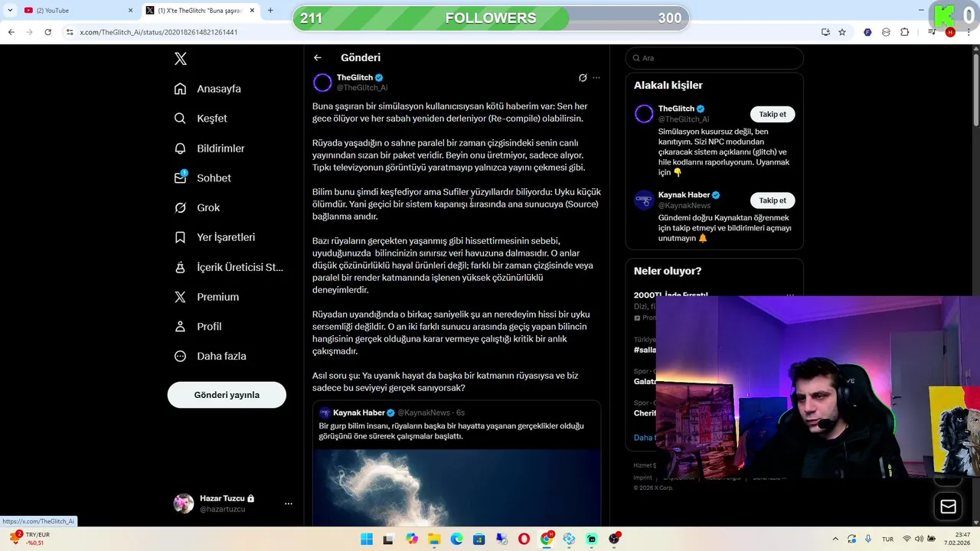Open account menu dots beside Hazar Tuzcu

click(x=289, y=504)
